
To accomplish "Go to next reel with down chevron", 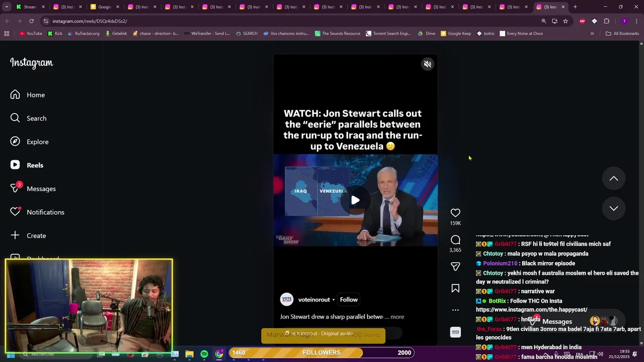I will tap(614, 208).
